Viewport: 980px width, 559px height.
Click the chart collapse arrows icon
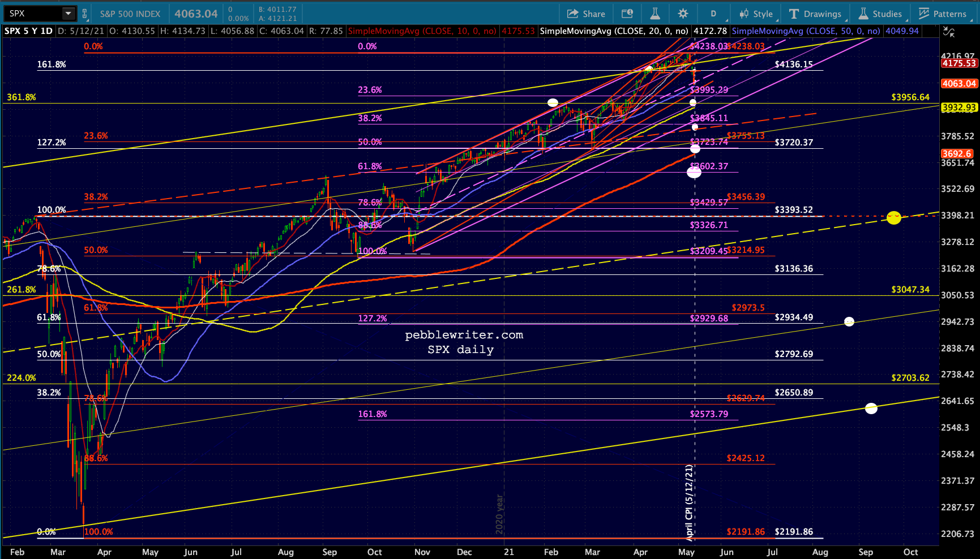click(x=948, y=32)
